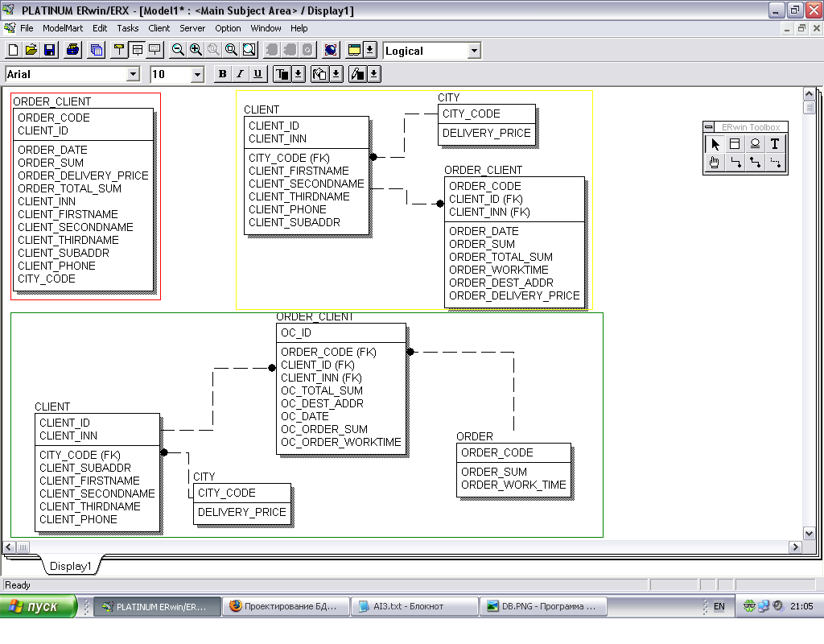
Task: Toggle Bold text formatting
Action: coord(223,74)
